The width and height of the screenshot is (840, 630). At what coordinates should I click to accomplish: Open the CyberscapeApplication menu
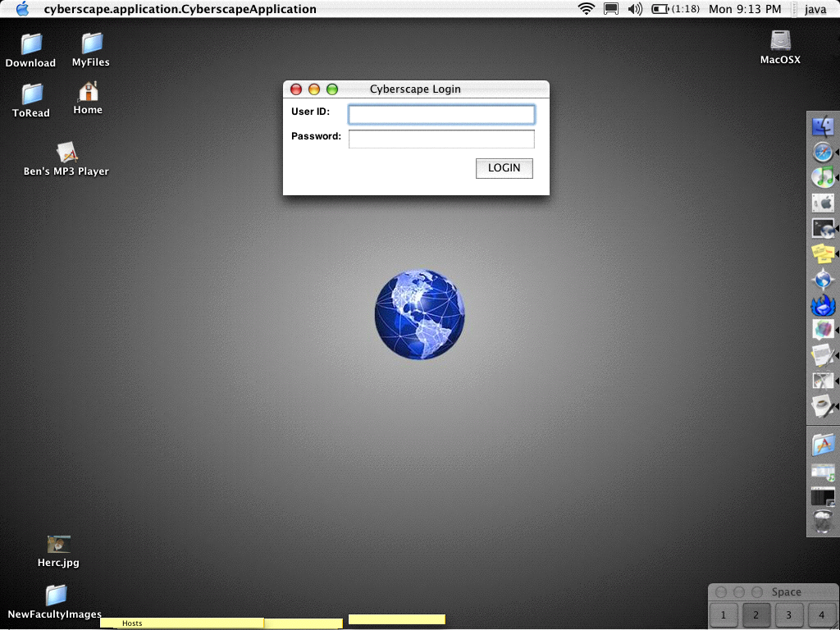pos(180,9)
